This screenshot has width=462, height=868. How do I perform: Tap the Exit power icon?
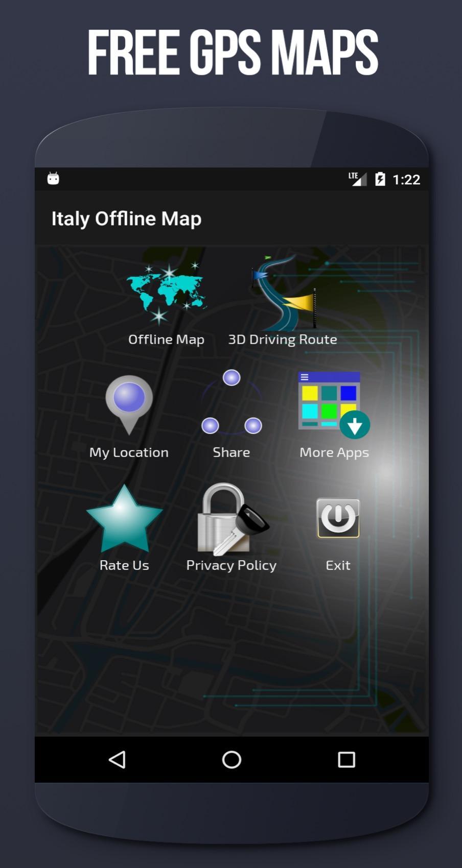pyautogui.click(x=338, y=518)
